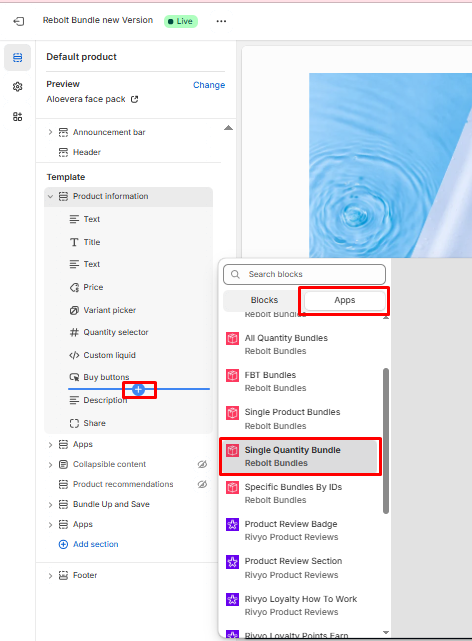Choose FBT Bundles entry

300,381
